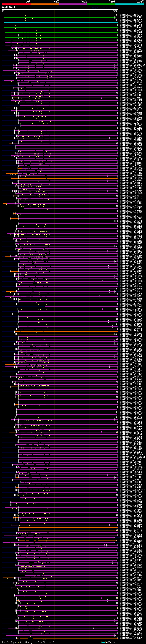Open hit UniRef100_Q5I2R0
Screen dimensions: 146x644
[131, 349]
